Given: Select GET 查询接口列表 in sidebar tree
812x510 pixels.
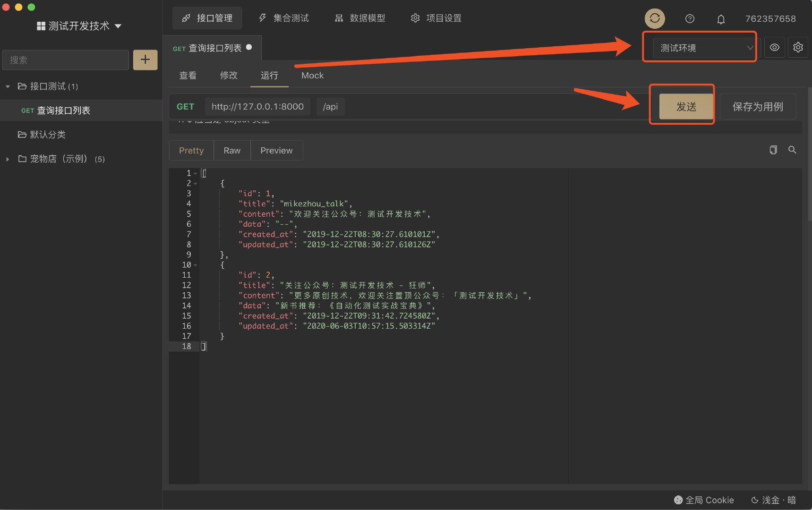Looking at the screenshot, I should pos(81,110).
